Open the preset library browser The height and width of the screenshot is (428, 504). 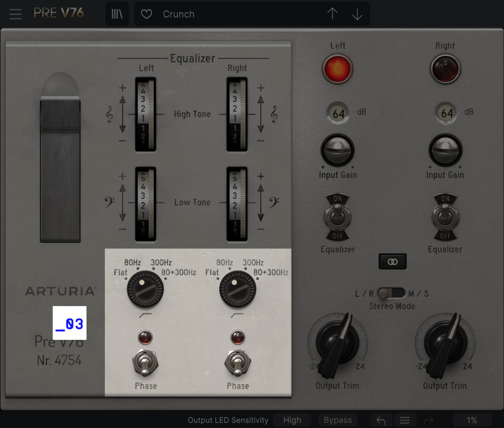point(117,14)
